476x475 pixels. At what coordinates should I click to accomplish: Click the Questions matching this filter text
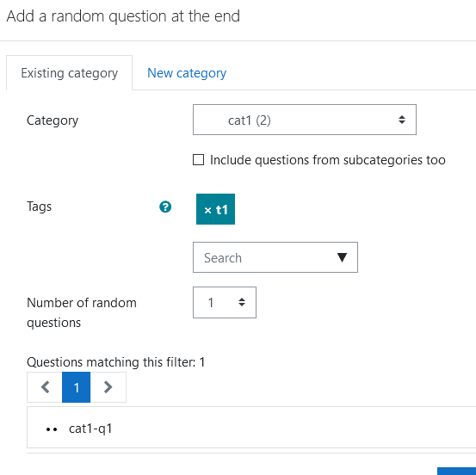(x=116, y=362)
